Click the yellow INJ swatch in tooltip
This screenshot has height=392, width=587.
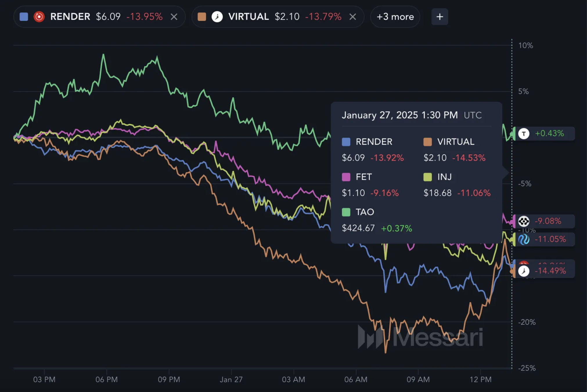(x=428, y=177)
